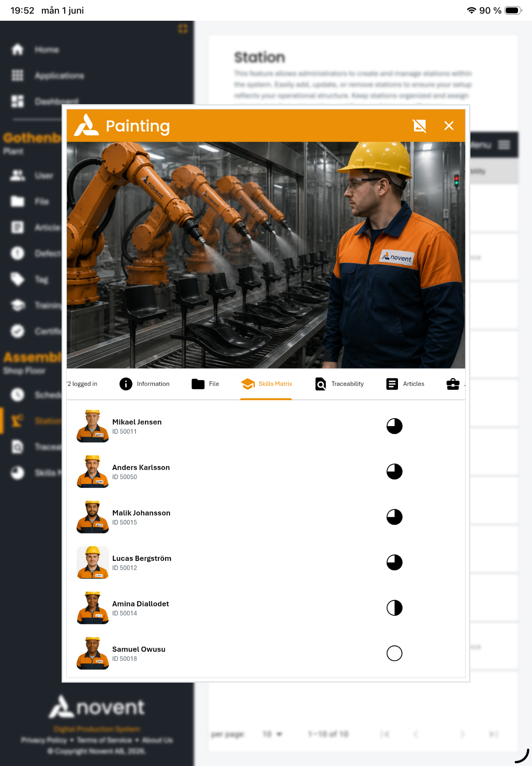Click the briefcase tab icon

click(453, 384)
